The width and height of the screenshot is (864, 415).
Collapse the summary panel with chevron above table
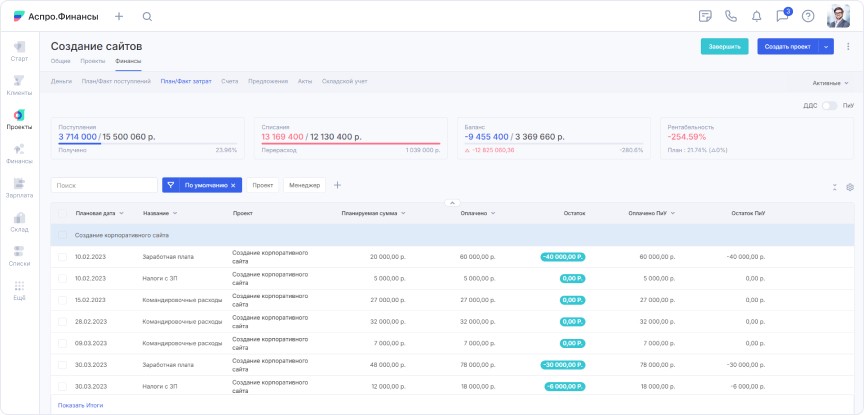(x=451, y=203)
